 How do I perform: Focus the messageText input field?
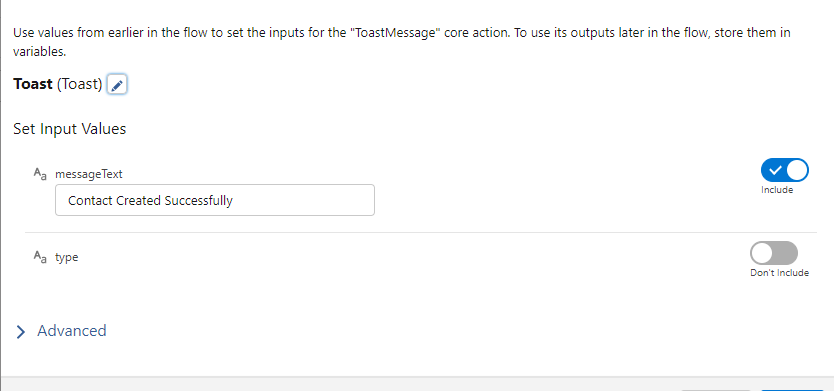coord(215,200)
